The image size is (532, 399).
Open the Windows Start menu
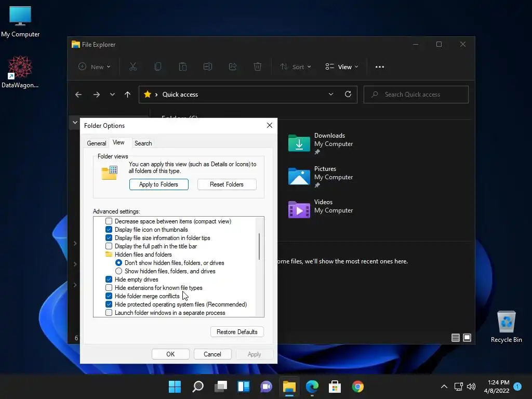(175, 387)
